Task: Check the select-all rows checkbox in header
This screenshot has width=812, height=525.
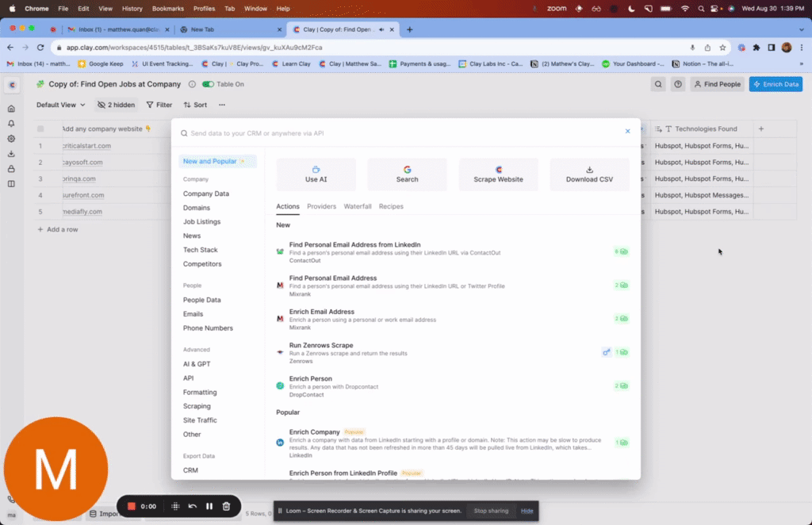Action: coord(40,128)
